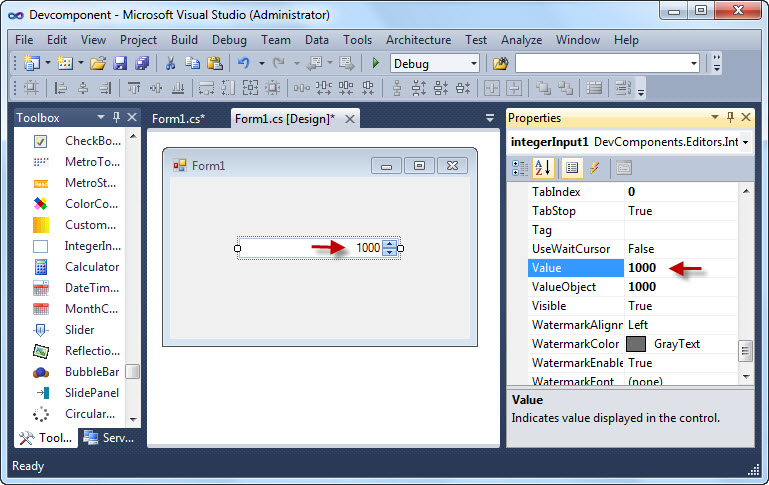The width and height of the screenshot is (769, 485).
Task: Open the Debug configuration dropdown
Action: coord(472,63)
